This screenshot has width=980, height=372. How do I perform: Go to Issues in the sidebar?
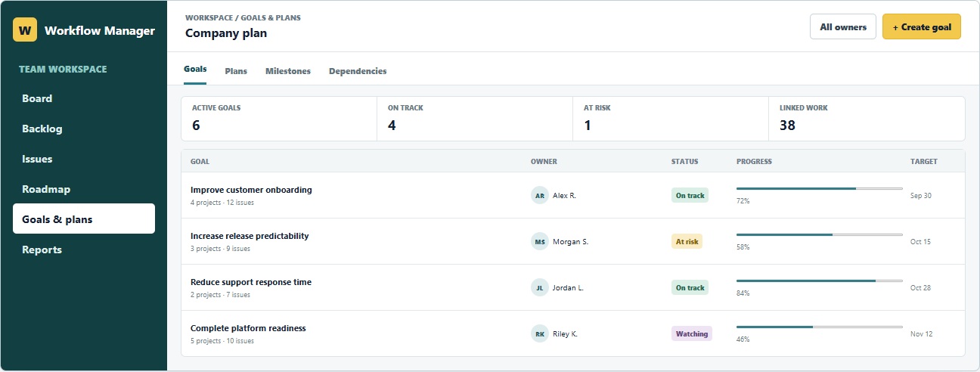tap(84, 159)
